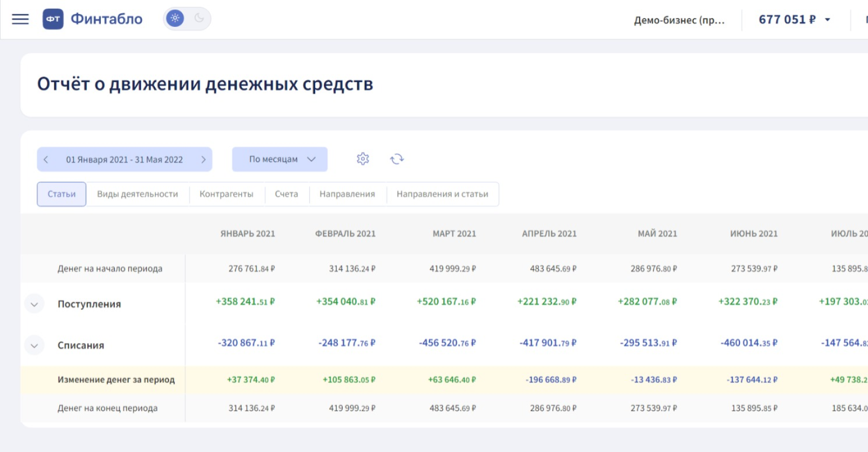
Task: Click the Денег на начало периода row label
Action: click(110, 269)
